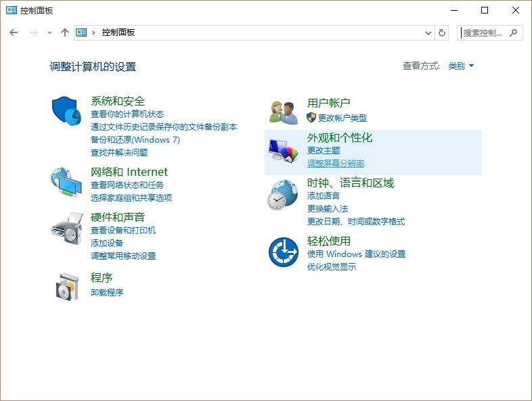Viewport: 532px width, 401px height.
Task: Focus the Control Panel search box
Action: [483, 32]
